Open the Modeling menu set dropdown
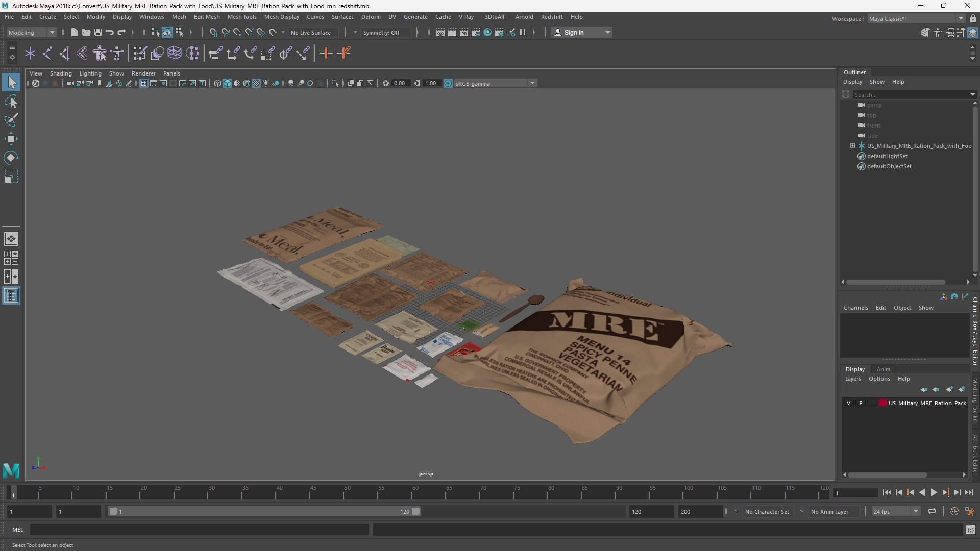Screen dimensions: 980x551 32,32
